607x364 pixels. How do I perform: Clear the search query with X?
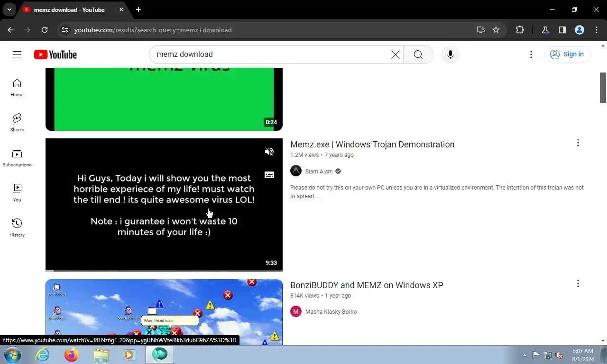coord(395,55)
